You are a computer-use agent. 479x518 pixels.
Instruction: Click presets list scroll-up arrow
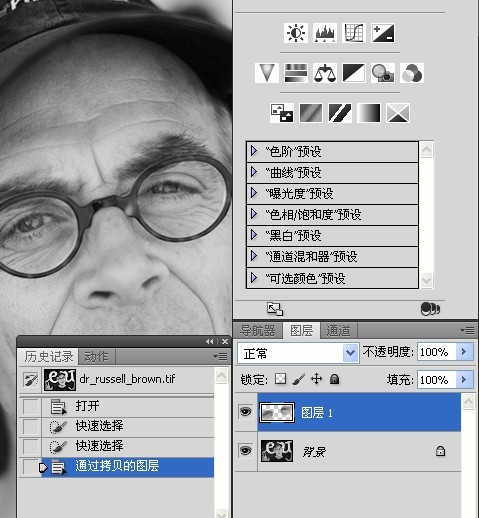pyautogui.click(x=427, y=150)
